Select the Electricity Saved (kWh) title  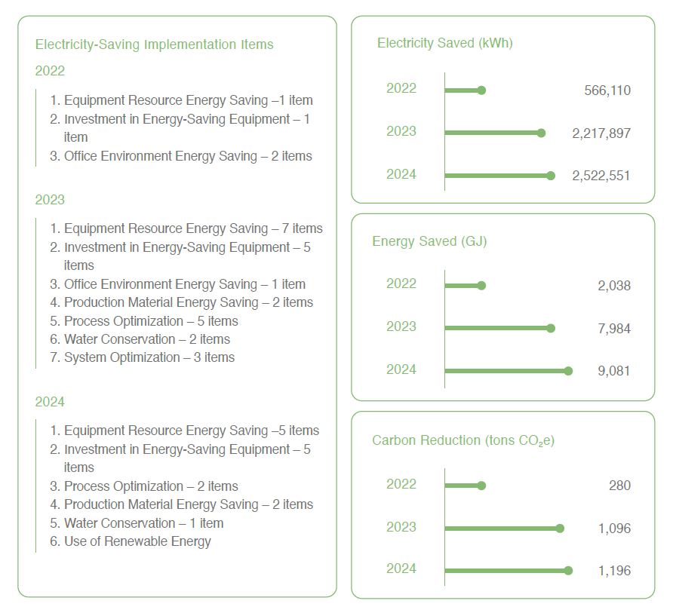coord(445,43)
